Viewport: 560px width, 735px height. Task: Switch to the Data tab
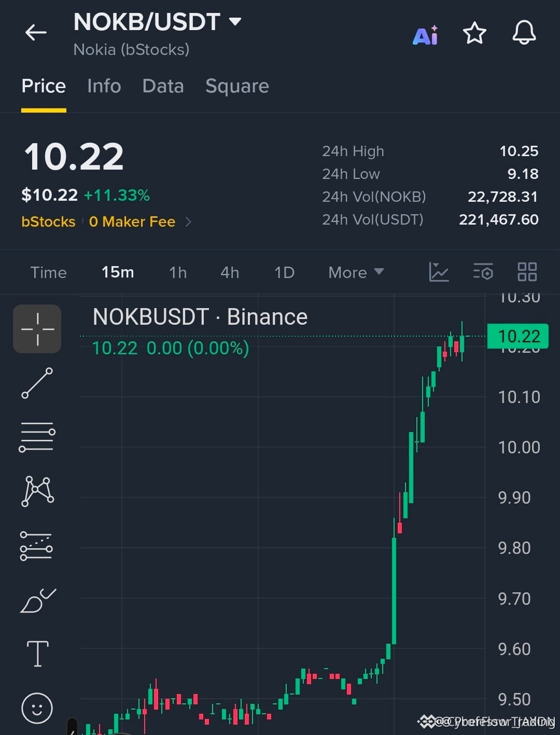[x=163, y=86]
